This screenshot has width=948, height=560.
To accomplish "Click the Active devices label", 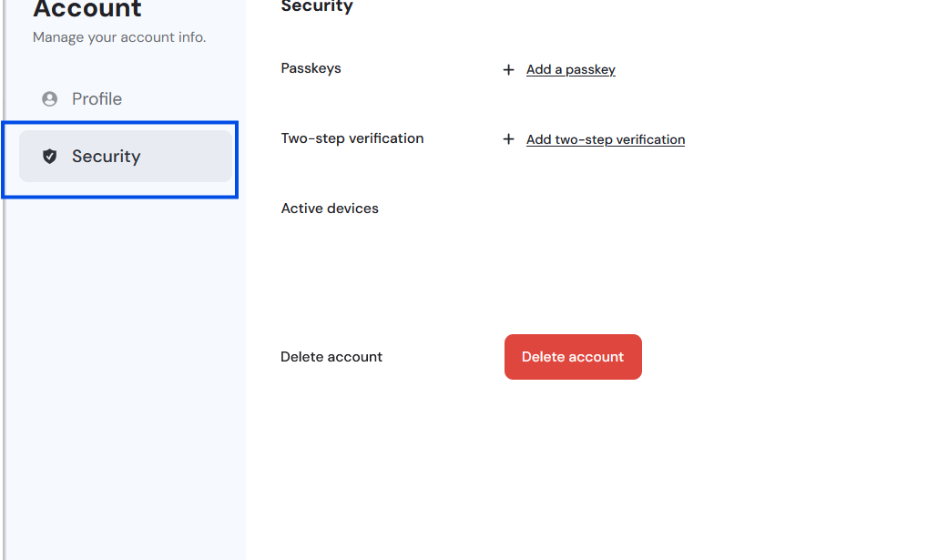I will pyautogui.click(x=330, y=208).
